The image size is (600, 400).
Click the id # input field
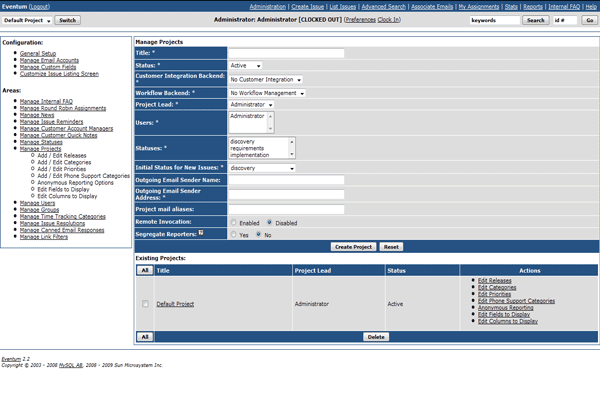[x=565, y=20]
